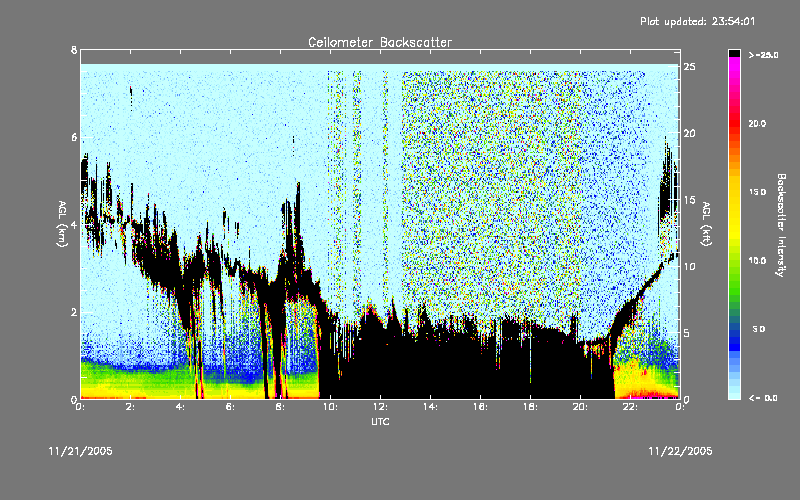This screenshot has height=500, width=800.
Task: Click the "Ceilometer Backscatter" plot title
Action: coord(380,42)
